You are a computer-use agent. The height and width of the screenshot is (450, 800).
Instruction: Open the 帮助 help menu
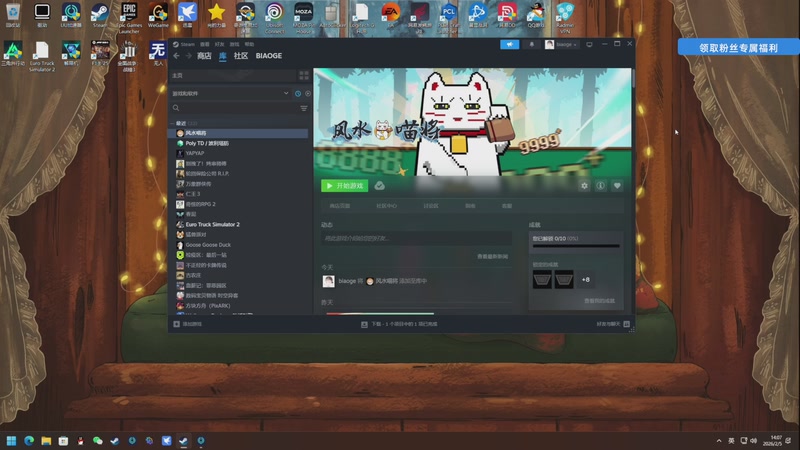[x=249, y=44]
